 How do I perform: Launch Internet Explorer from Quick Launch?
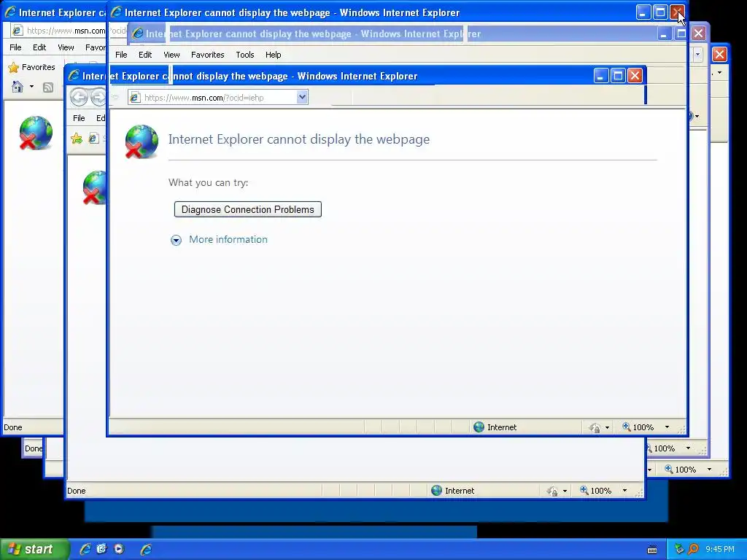coord(85,549)
